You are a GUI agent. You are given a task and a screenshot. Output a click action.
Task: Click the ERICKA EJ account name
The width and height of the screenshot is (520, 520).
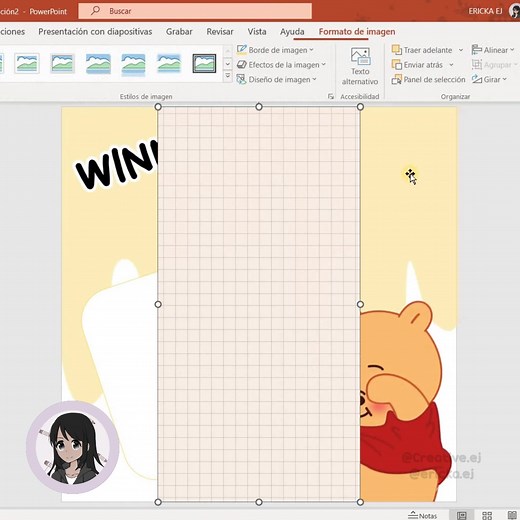coord(485,11)
